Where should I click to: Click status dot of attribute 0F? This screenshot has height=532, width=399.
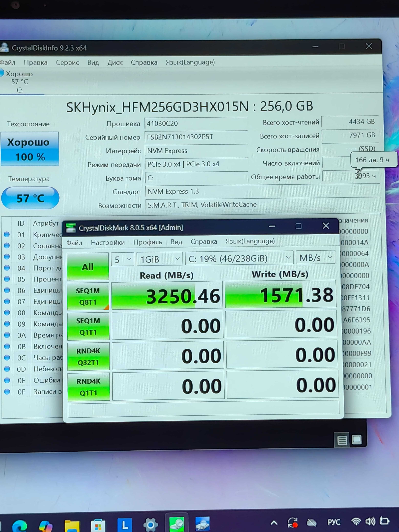coord(7,392)
